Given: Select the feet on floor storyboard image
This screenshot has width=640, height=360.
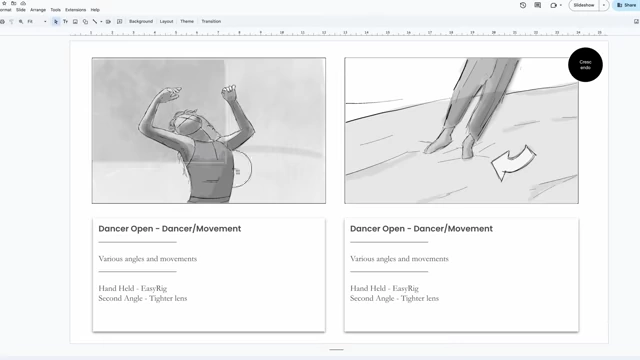Looking at the screenshot, I should tap(461, 131).
